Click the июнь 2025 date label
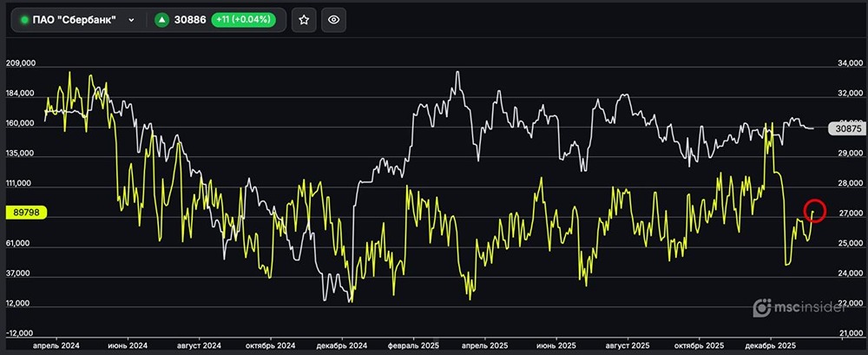 click(x=556, y=345)
